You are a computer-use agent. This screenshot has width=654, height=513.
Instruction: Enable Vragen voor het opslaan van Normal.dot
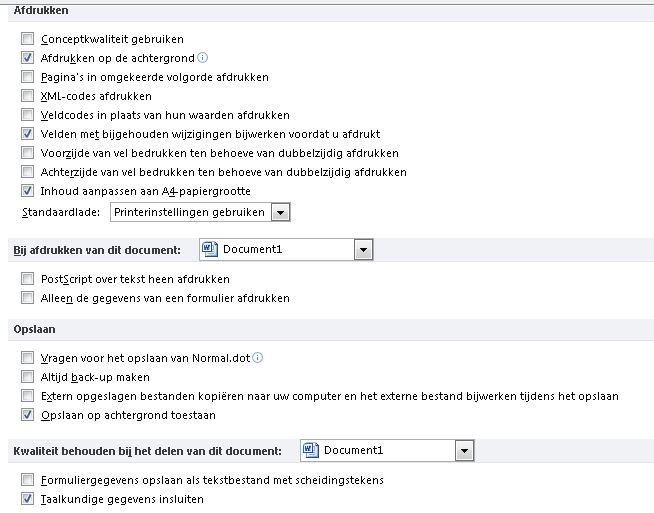click(x=28, y=358)
